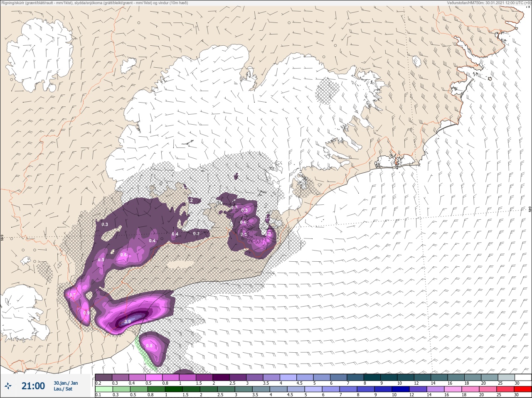Screen dimensions: 532x398
Task: Click the 0.9 precipitation value on the map
Action: 86,313
